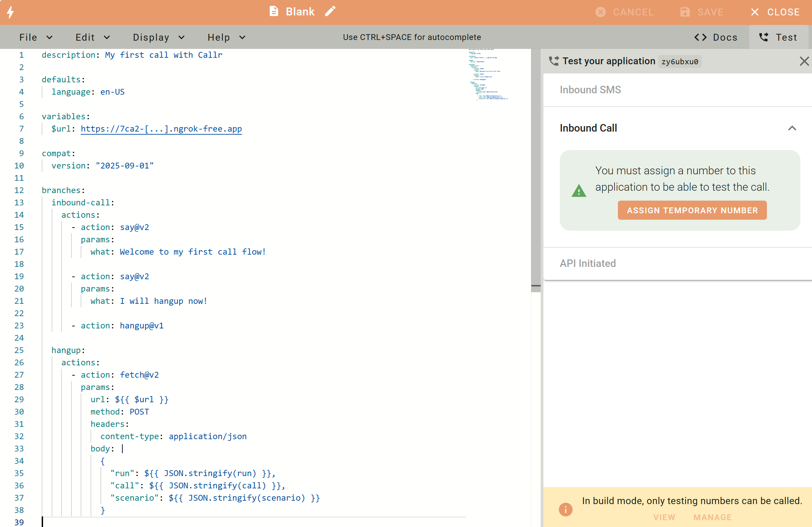The width and height of the screenshot is (812, 527).
Task: Open the Edit dropdown menu
Action: click(x=92, y=37)
